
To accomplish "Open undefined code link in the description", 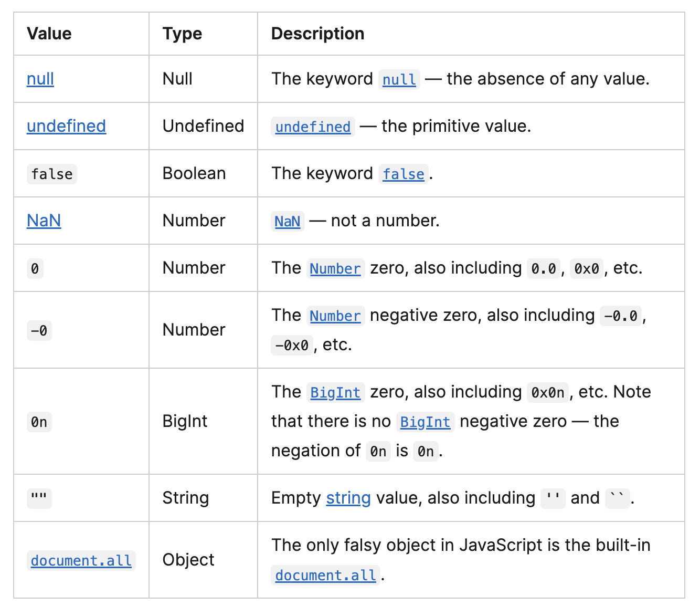I will [x=313, y=127].
